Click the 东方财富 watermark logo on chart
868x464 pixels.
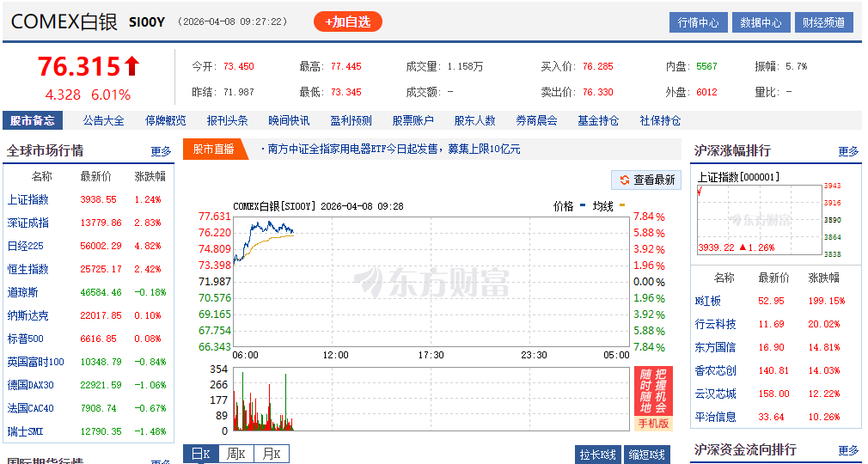(x=431, y=281)
